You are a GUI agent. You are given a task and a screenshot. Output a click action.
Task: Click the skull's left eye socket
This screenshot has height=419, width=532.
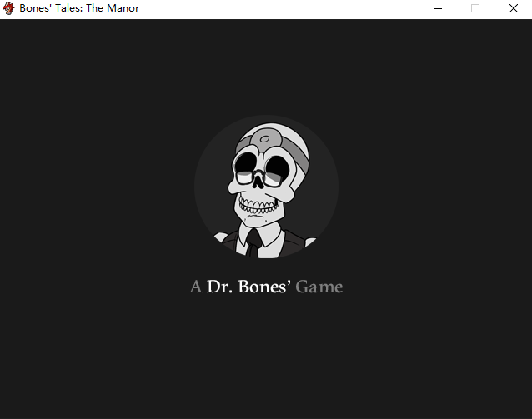(247, 165)
